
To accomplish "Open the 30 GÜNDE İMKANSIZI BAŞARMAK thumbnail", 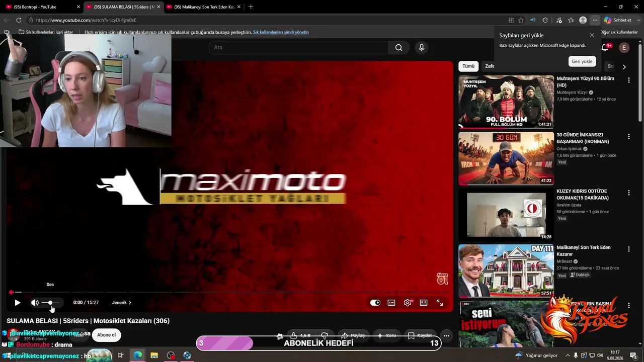I will point(506,158).
